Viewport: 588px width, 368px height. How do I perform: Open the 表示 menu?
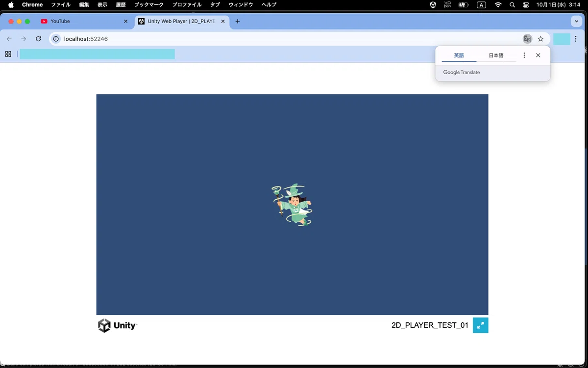click(102, 4)
